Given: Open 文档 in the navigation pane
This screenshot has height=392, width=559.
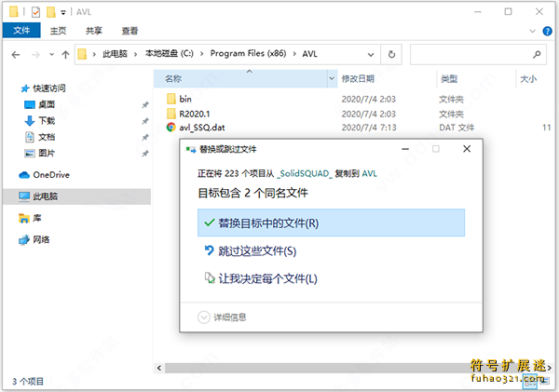Looking at the screenshot, I should (x=47, y=137).
